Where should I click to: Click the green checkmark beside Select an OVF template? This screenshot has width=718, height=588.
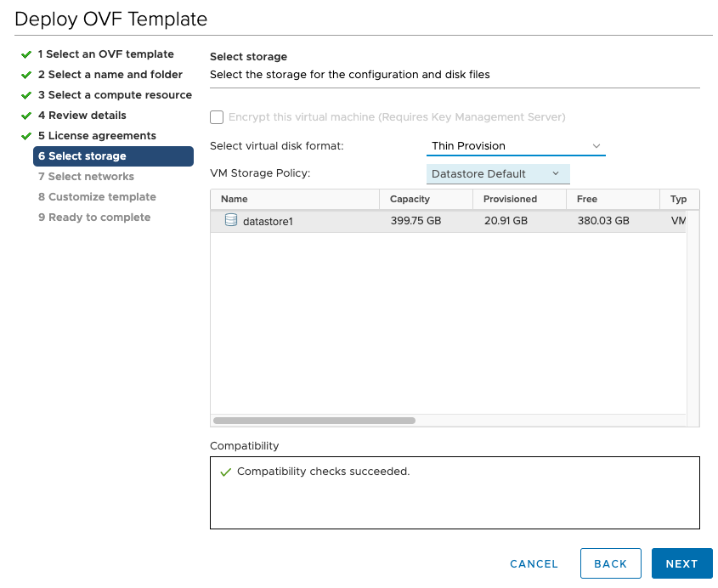click(26, 54)
